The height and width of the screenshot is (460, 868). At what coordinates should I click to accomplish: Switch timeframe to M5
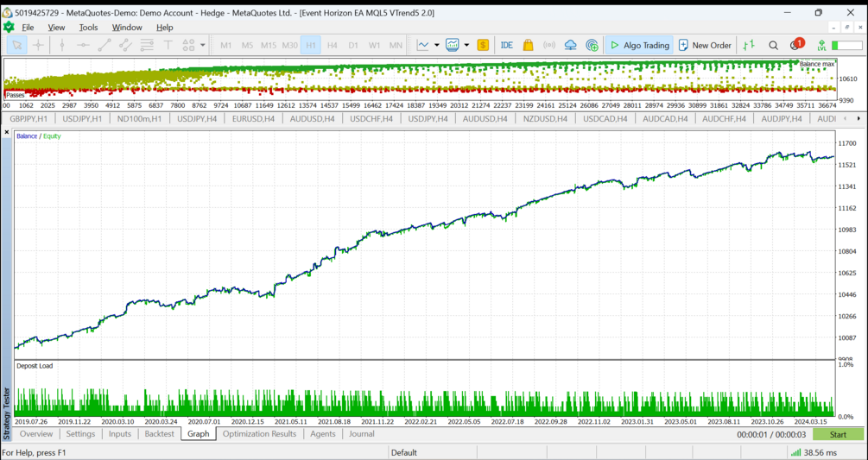coord(248,46)
